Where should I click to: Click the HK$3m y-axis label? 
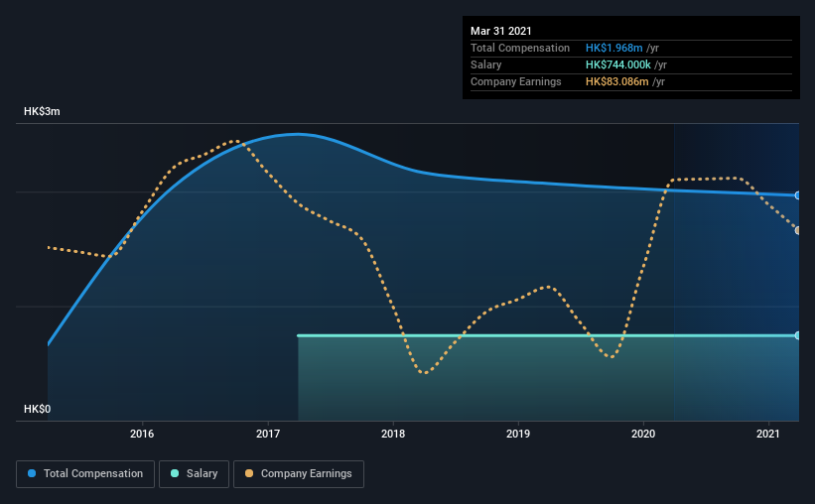(x=42, y=112)
